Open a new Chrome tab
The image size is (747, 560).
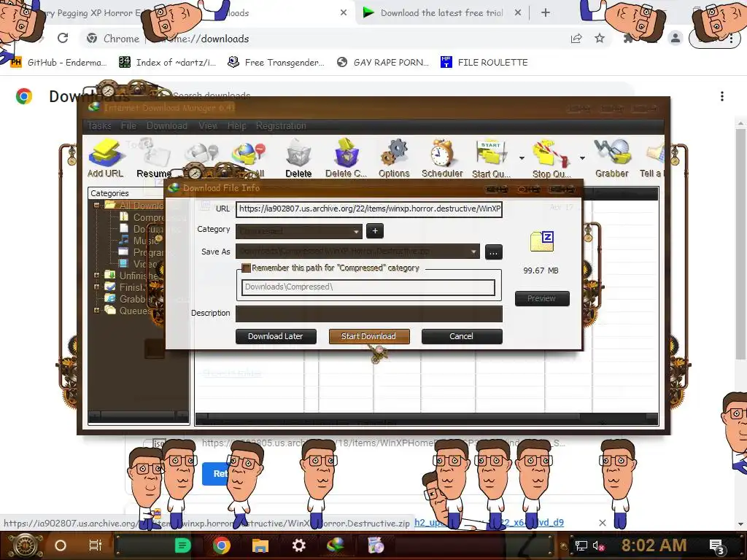coord(546,13)
